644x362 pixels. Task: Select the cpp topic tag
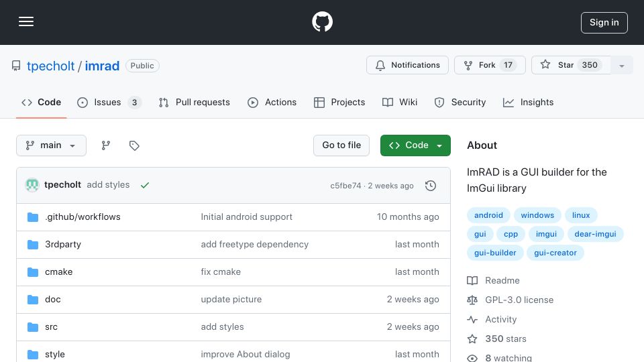[x=511, y=234]
